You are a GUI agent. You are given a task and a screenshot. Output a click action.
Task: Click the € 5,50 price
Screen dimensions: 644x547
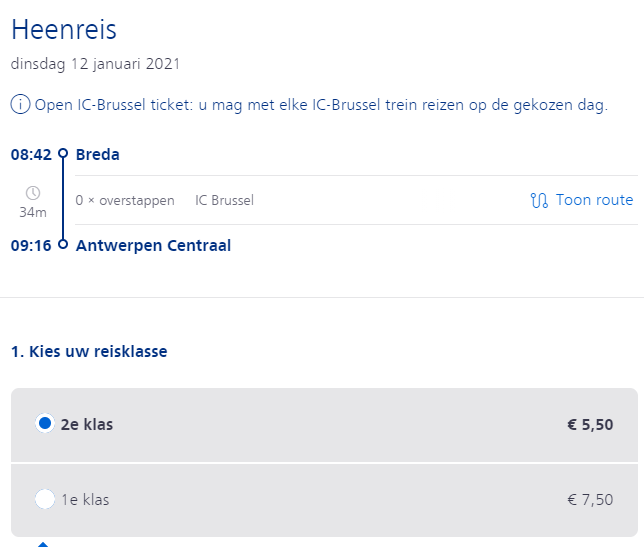pyautogui.click(x=590, y=425)
